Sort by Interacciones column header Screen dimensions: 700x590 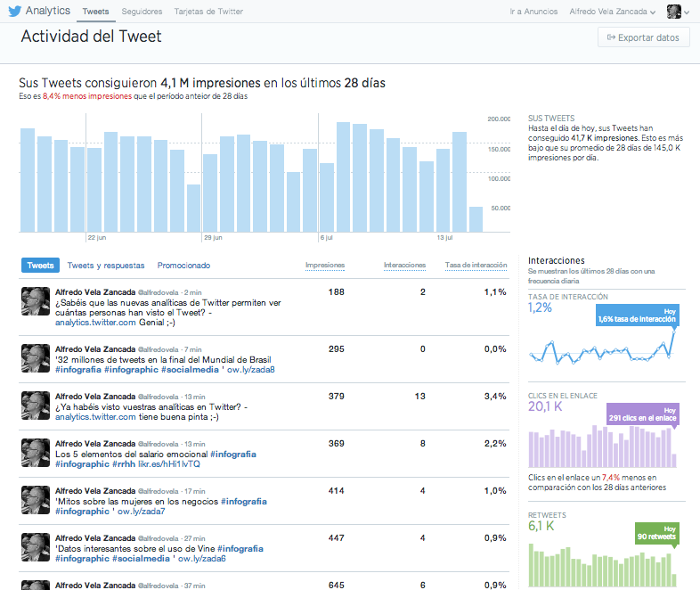[404, 266]
